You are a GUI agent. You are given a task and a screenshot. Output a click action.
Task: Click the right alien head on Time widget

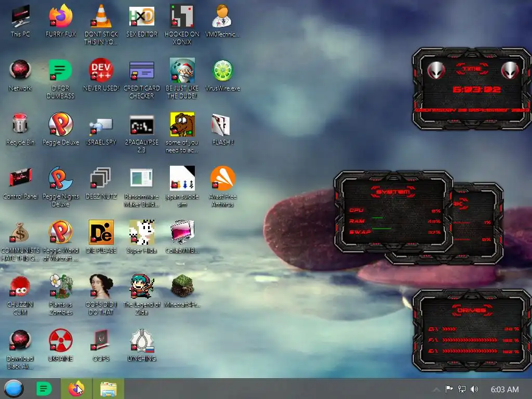[510, 71]
